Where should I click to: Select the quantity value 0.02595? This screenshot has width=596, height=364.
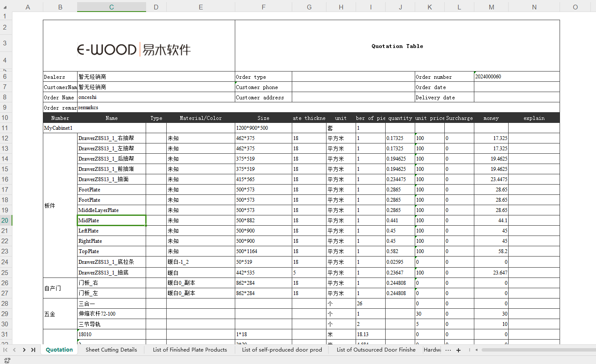400,262
